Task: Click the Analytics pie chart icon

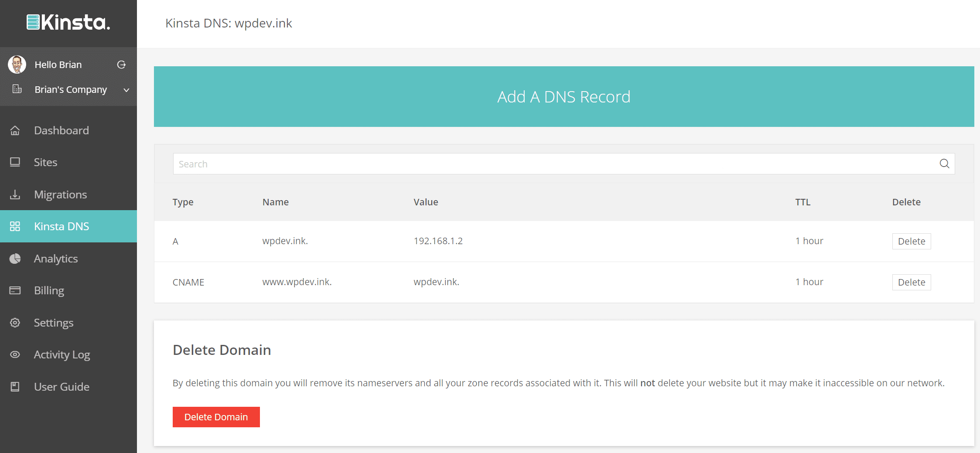Action: 15,259
